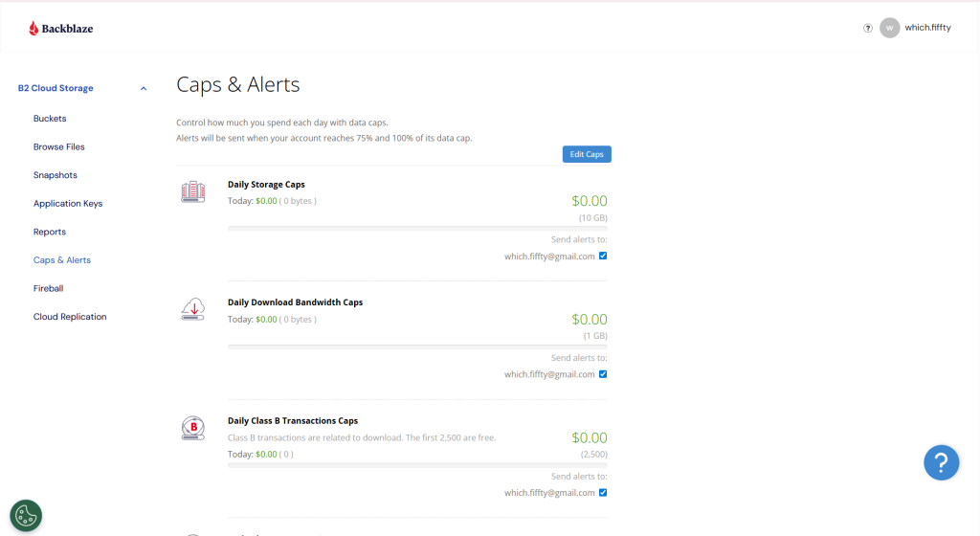Click the Daily Storage Caps progress bar
The image size is (980, 536).
pyautogui.click(x=417, y=229)
